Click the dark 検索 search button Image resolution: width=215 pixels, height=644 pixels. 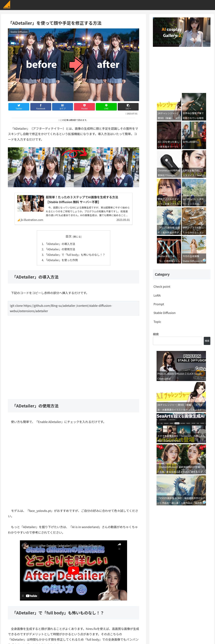point(207,341)
